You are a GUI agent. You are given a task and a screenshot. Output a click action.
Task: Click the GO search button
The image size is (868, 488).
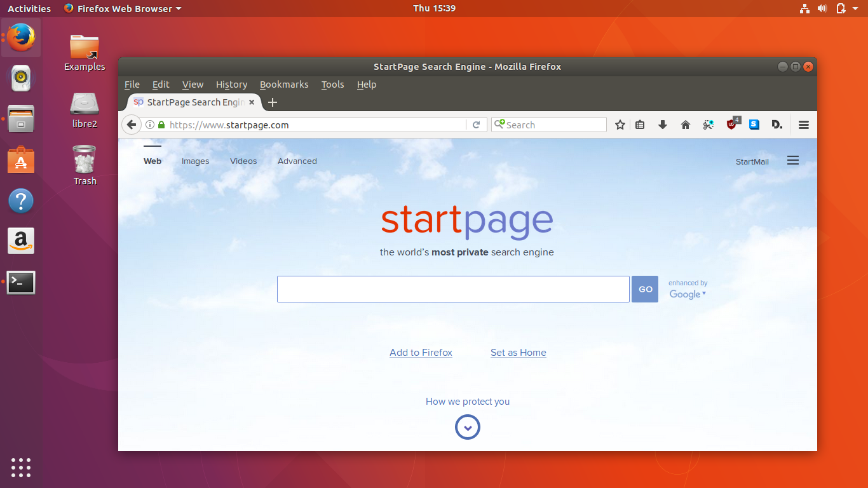(x=645, y=289)
